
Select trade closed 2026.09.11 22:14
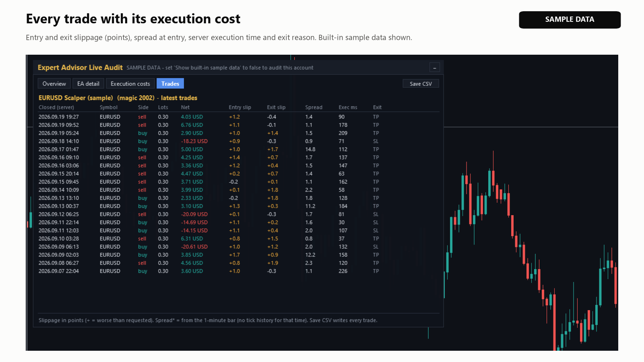coord(238,222)
